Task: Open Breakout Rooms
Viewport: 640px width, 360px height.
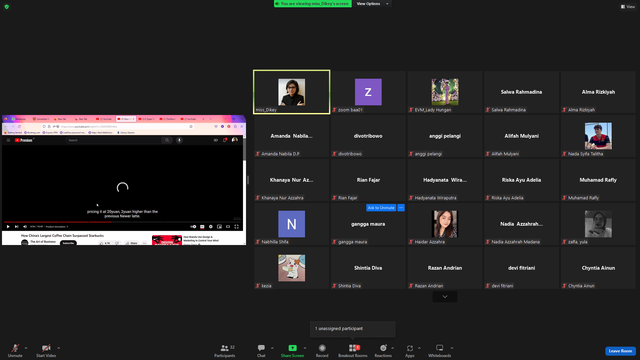Action: [353, 350]
